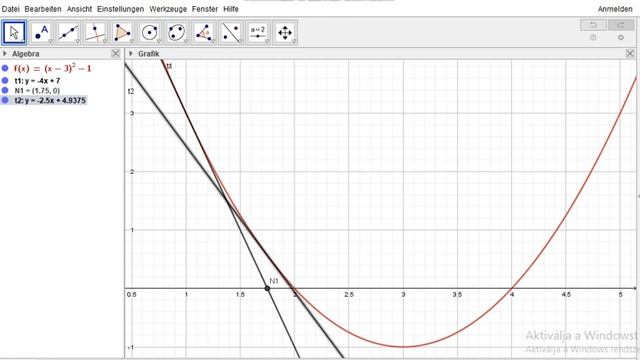Open the Bearbeiten menu
Viewport: 640px width, 360px height.
point(43,9)
